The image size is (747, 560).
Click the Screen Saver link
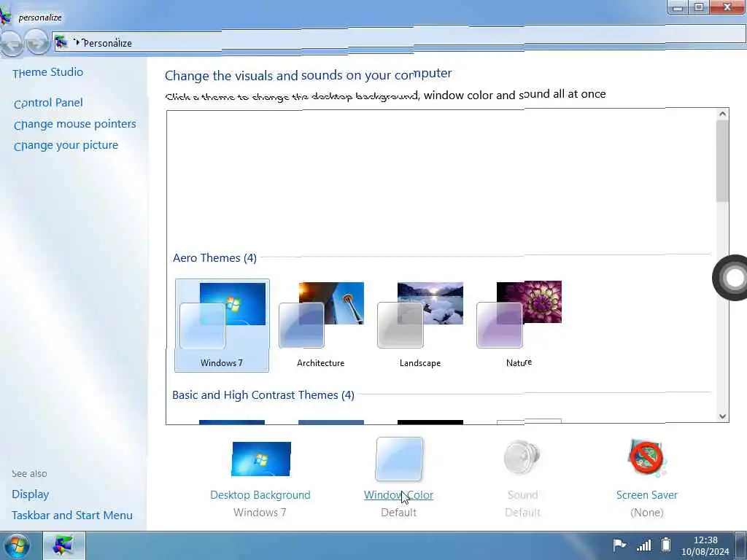pyautogui.click(x=647, y=495)
